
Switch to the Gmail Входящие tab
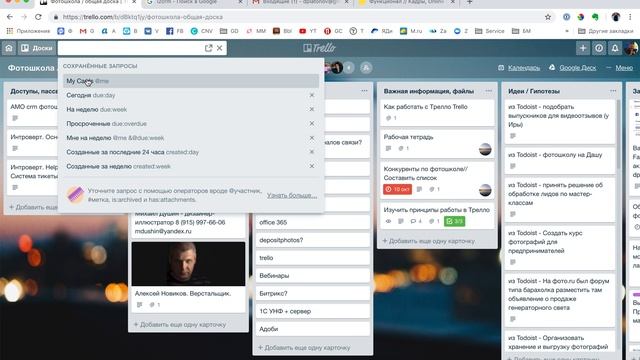click(x=299, y=2)
